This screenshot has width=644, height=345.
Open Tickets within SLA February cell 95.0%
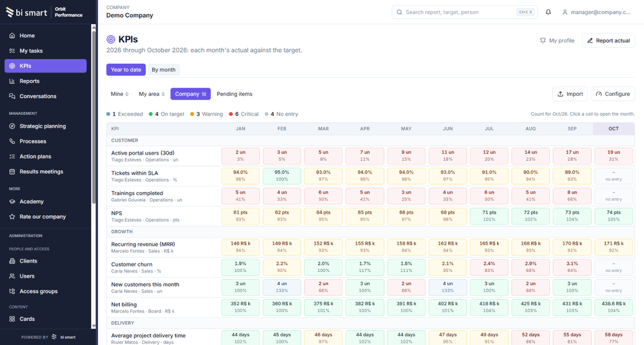(282, 176)
